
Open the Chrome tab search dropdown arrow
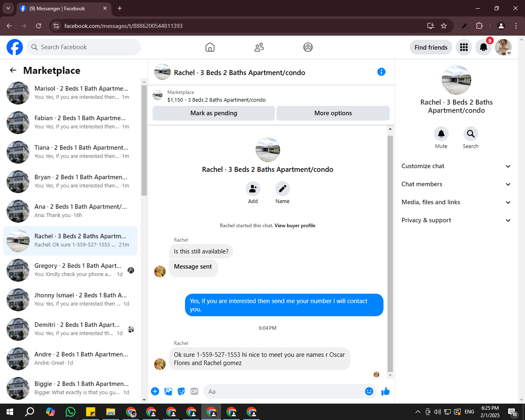tap(8, 8)
